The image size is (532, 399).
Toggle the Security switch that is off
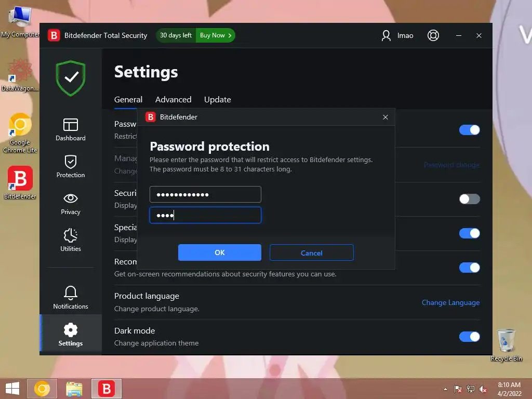click(469, 199)
